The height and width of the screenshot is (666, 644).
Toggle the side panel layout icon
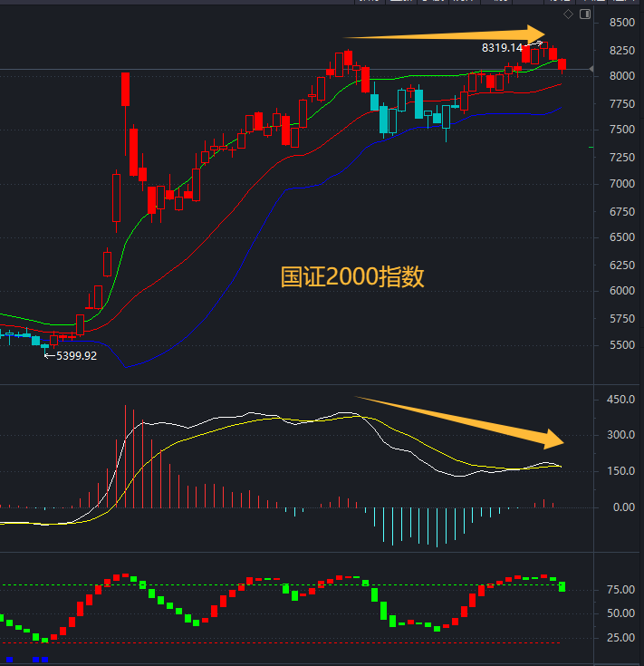click(584, 14)
